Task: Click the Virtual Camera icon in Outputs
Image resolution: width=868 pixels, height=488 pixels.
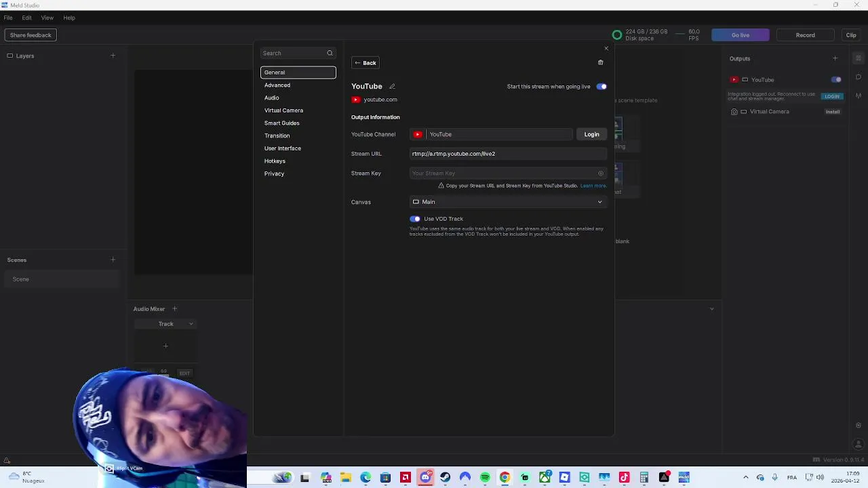Action: tap(734, 112)
